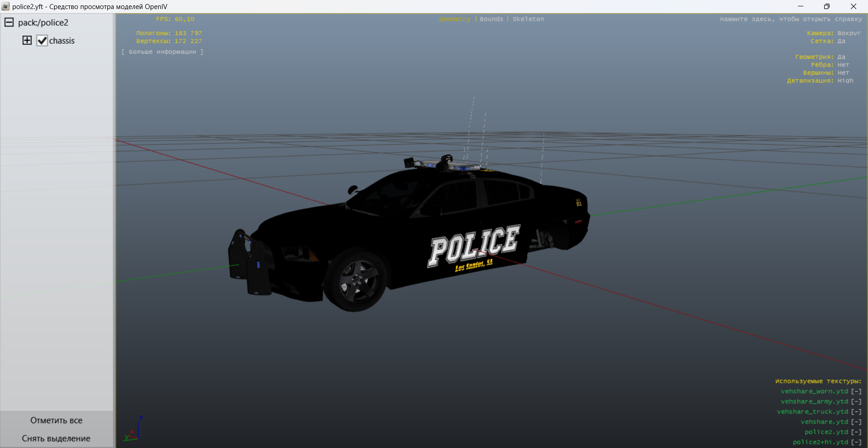Change the Детализация High level

pos(845,81)
